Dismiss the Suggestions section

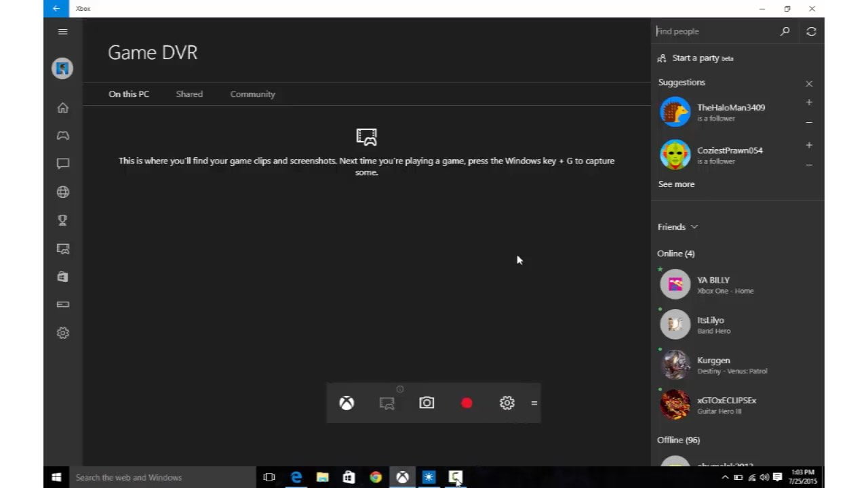(809, 83)
